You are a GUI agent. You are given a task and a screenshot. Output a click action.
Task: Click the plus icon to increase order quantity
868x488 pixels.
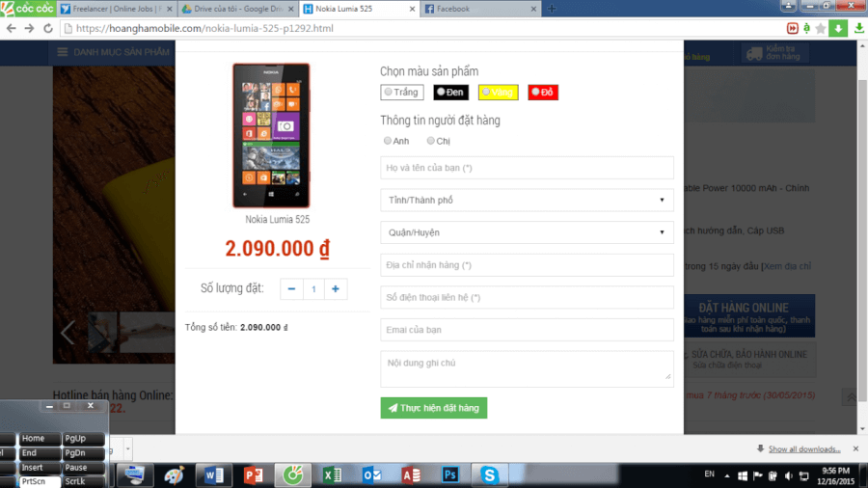(x=335, y=288)
